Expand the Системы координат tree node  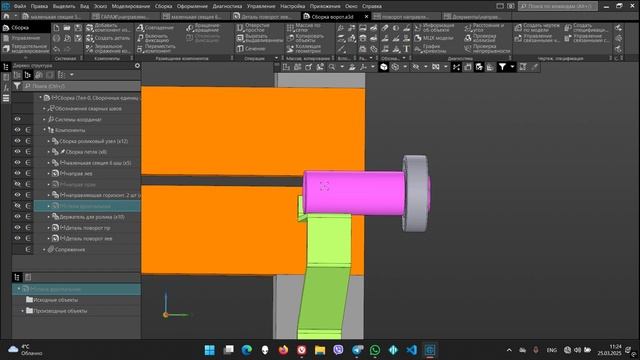(44, 119)
